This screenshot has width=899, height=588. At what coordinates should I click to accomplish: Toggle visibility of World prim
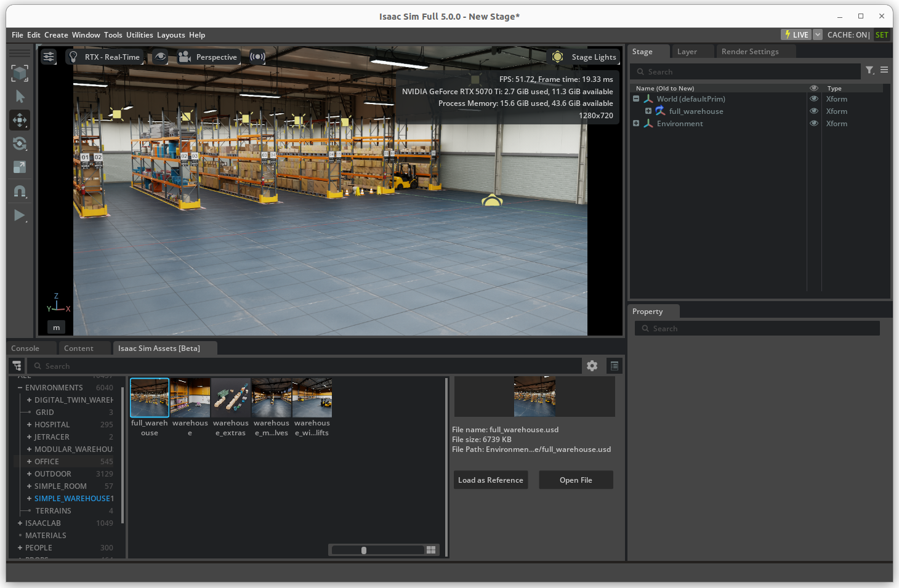813,99
